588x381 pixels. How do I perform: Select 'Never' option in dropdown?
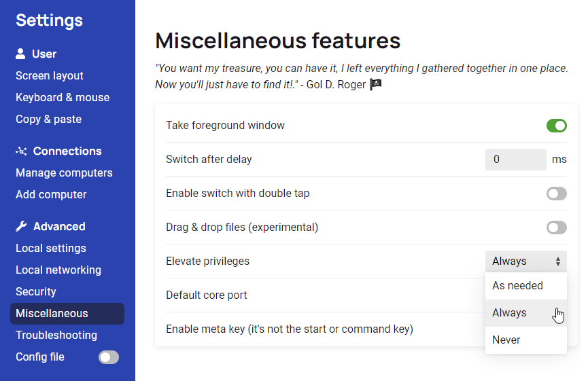(x=506, y=340)
